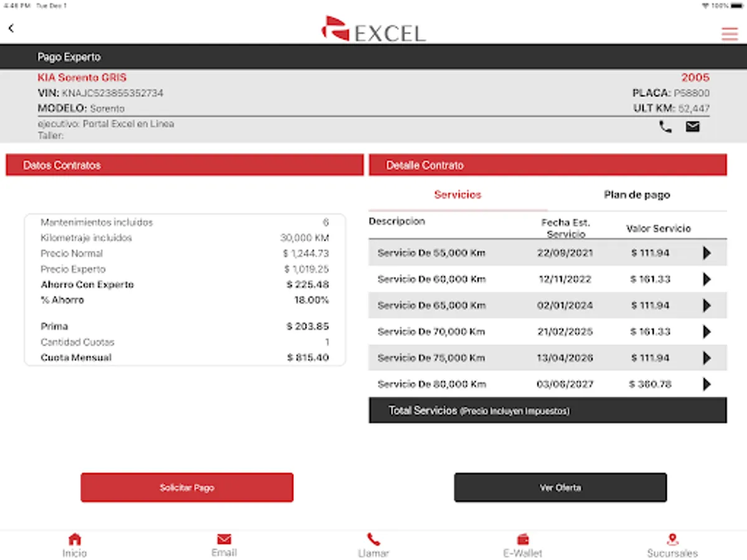This screenshot has height=560, width=747.
Task: Select the KIA Sorento GRIS vehicle name
Action: point(82,78)
